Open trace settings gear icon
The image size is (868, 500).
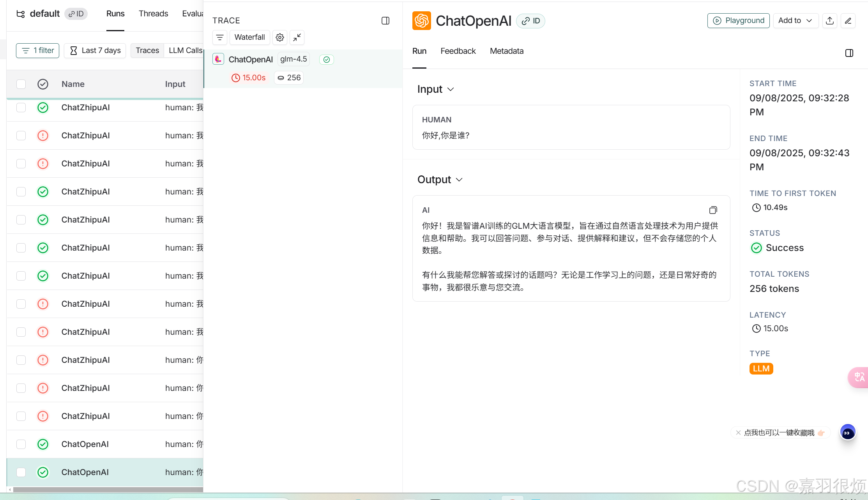pos(280,37)
